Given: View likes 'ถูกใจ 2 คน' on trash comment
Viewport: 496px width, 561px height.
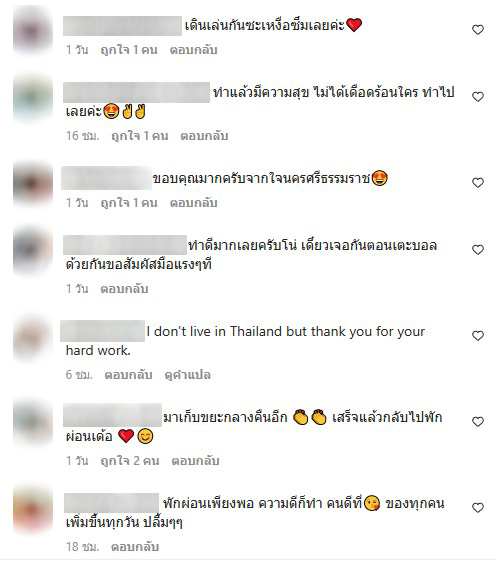Looking at the screenshot, I should [x=130, y=460].
